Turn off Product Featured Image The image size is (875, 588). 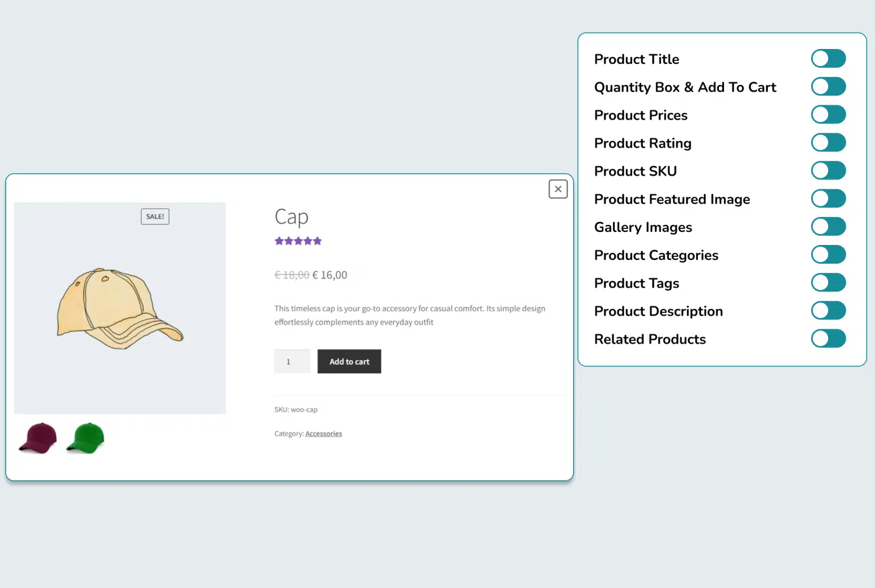click(x=828, y=199)
